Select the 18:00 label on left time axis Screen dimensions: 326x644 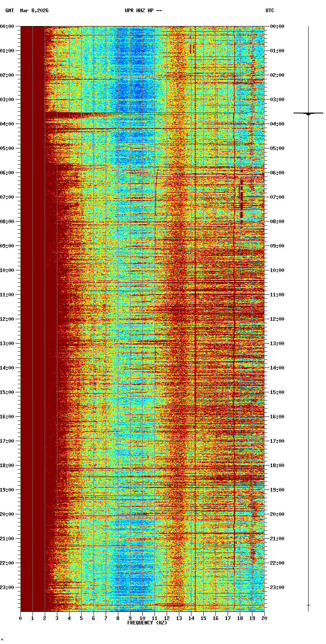coord(7,466)
